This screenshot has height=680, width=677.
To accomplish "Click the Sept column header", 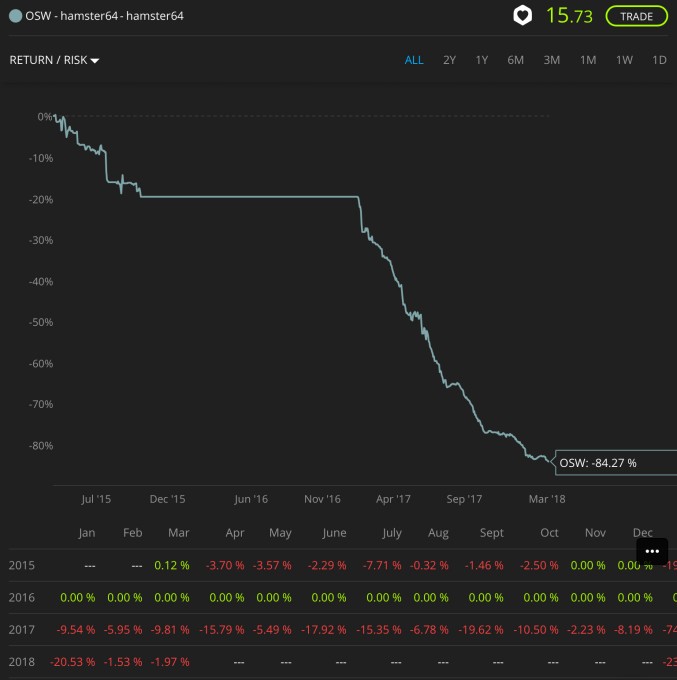I will [x=491, y=533].
